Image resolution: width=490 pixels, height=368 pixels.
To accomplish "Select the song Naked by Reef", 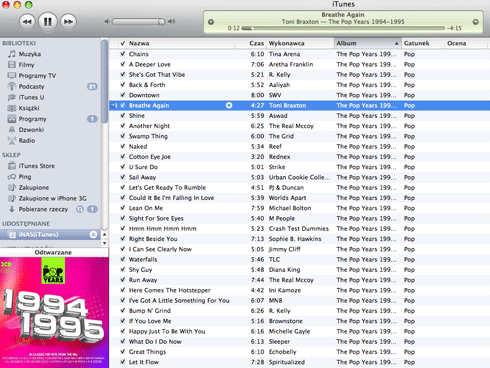I will [x=138, y=147].
